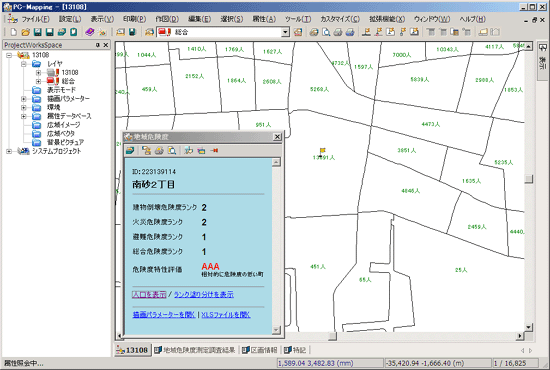Open the 作図(D) menu
550x370 pixels.
[167, 19]
